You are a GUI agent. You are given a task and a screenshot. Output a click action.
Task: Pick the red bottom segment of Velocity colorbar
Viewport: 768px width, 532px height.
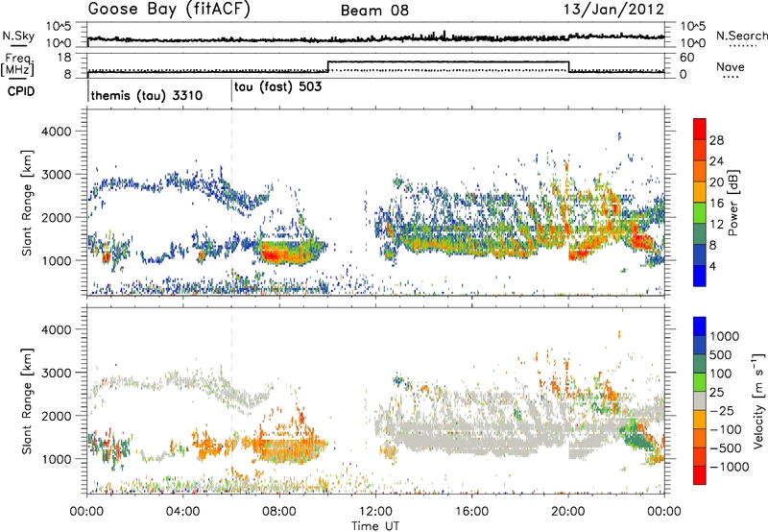click(x=700, y=475)
